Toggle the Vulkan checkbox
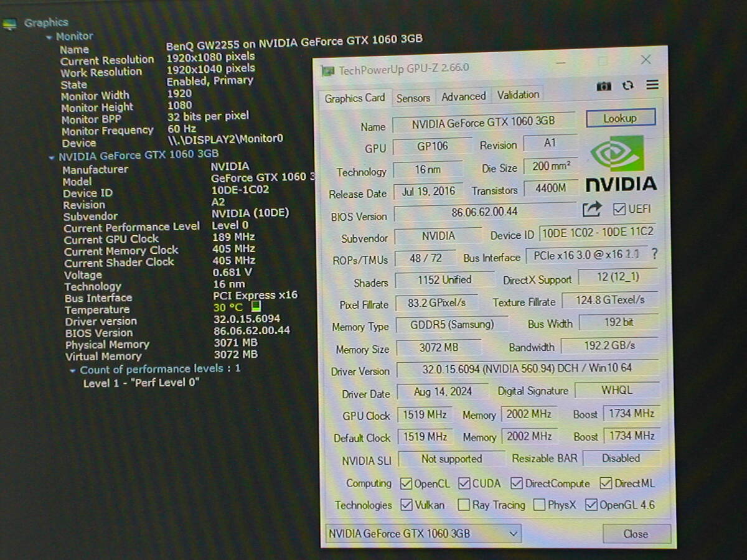The width and height of the screenshot is (747, 560). coord(406,505)
